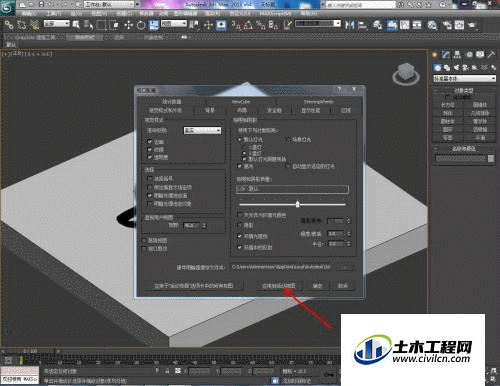Image resolution: width=500 pixels, height=386 pixels.
Task: Toggle the Percent Snap icon
Action: (x=261, y=25)
